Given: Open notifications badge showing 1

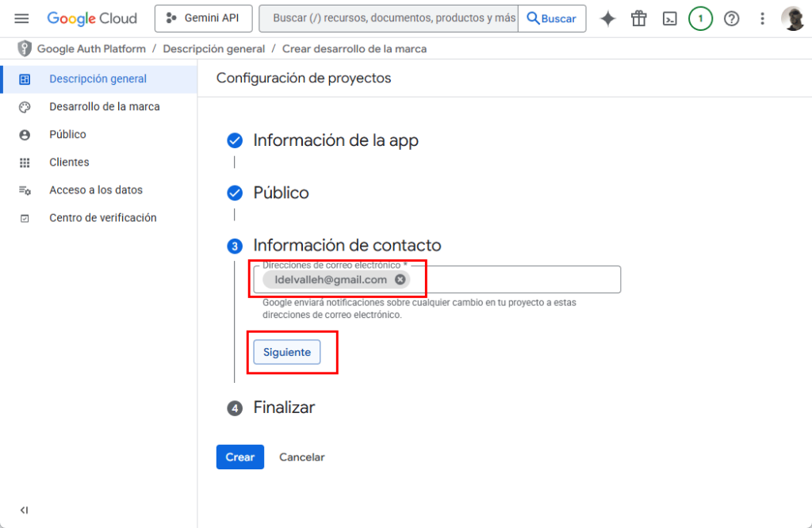Looking at the screenshot, I should [x=700, y=18].
